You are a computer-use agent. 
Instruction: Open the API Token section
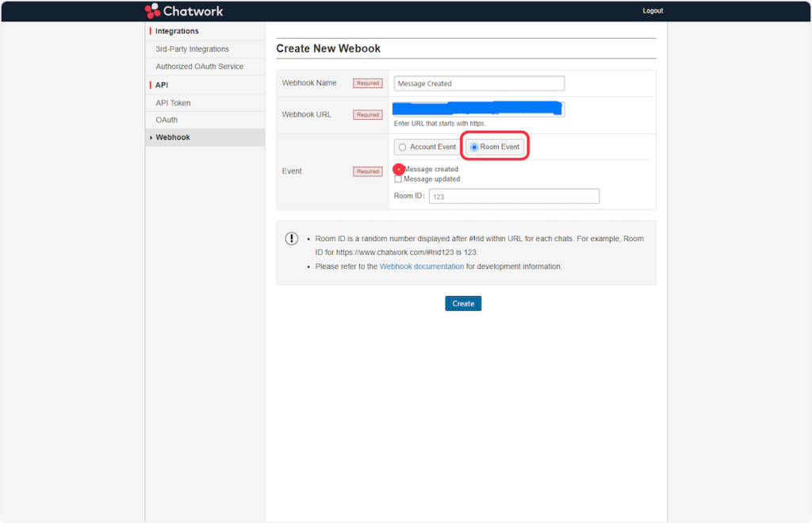(173, 103)
